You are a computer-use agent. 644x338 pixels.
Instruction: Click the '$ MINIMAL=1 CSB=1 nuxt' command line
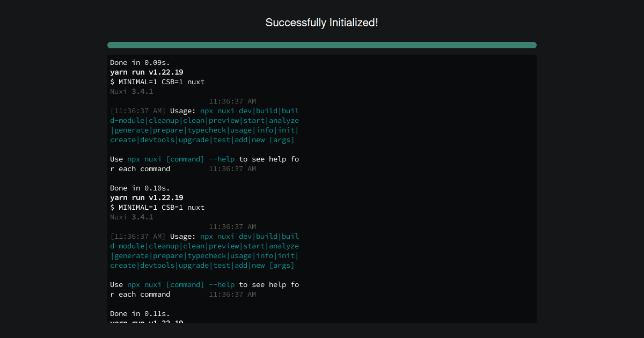coord(157,82)
